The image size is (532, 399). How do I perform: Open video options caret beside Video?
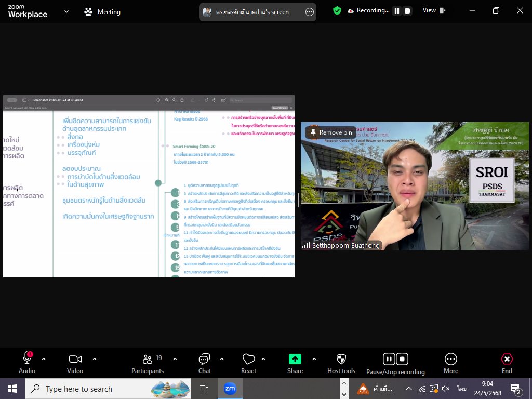coord(95,359)
